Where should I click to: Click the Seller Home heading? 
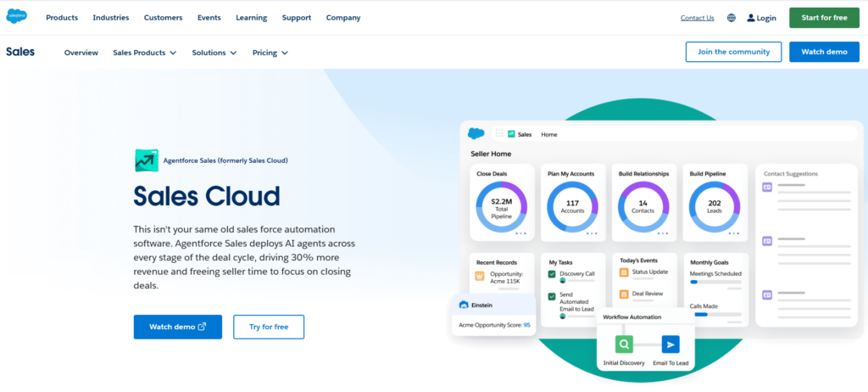coord(491,154)
